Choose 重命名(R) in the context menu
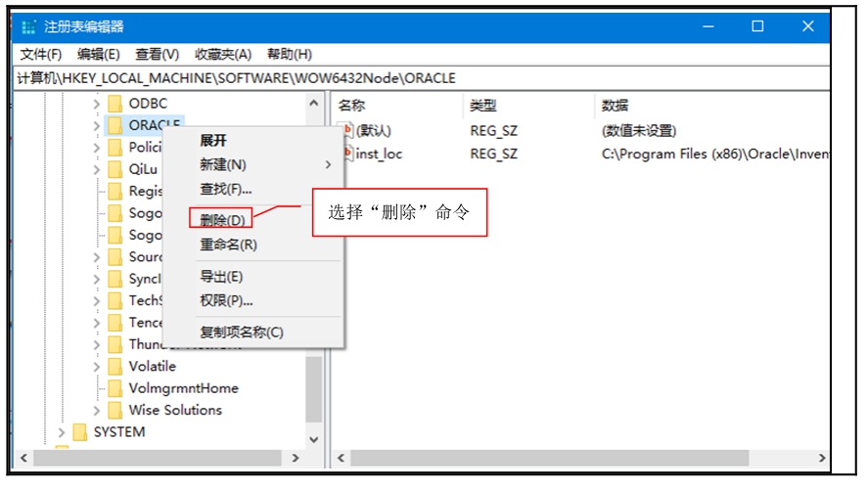Image resolution: width=868 pixels, height=489 pixels. (x=228, y=244)
